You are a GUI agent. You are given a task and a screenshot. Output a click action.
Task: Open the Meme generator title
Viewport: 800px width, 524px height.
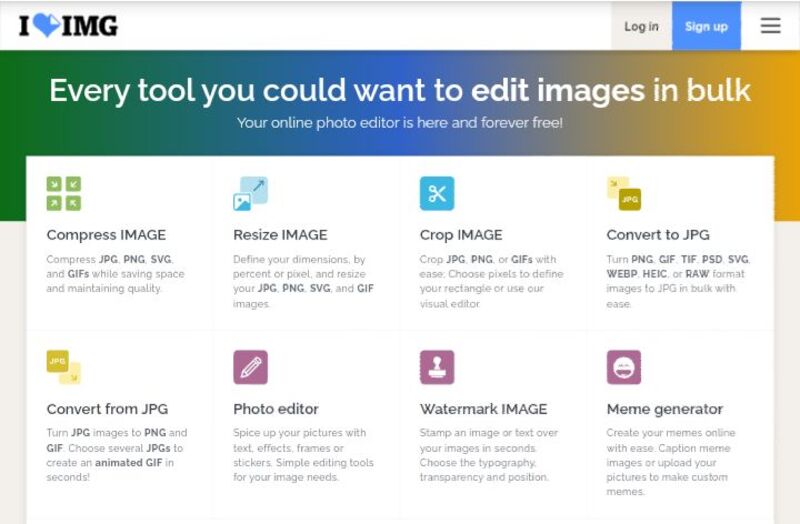[665, 409]
